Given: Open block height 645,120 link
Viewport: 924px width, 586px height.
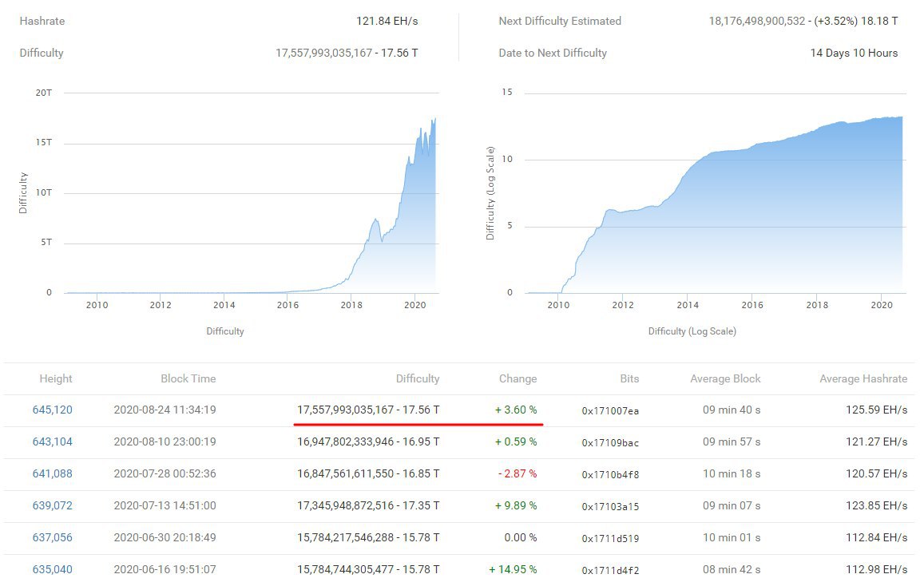Looking at the screenshot, I should coord(53,410).
